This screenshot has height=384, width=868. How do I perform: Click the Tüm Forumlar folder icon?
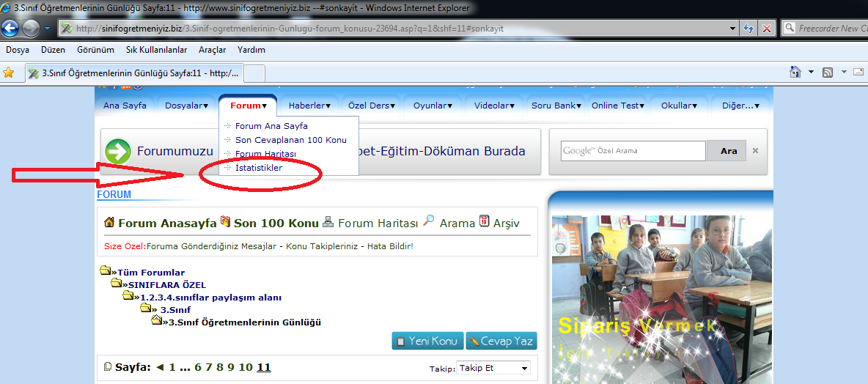106,271
